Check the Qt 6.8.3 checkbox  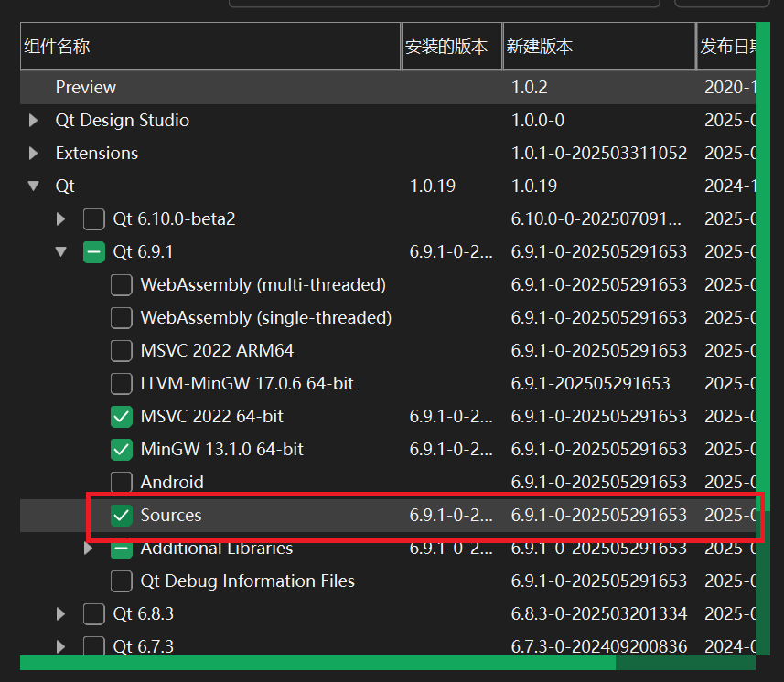[94, 614]
